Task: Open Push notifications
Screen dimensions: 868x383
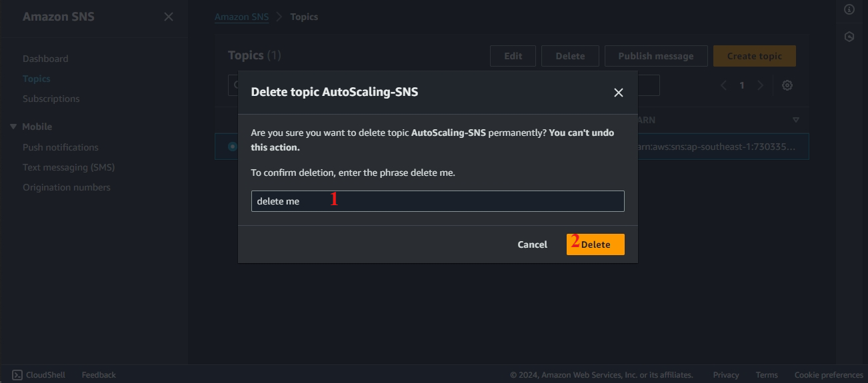Action: tap(61, 147)
